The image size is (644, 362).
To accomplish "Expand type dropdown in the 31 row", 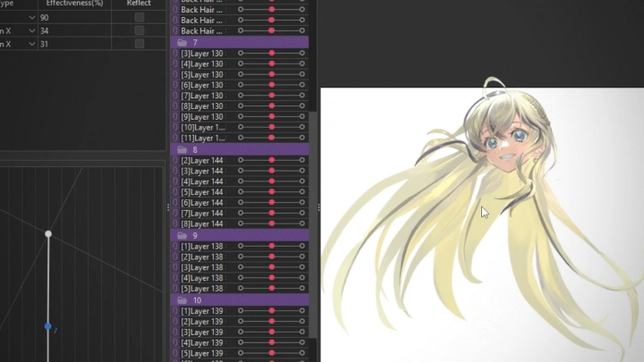I will pos(32,44).
